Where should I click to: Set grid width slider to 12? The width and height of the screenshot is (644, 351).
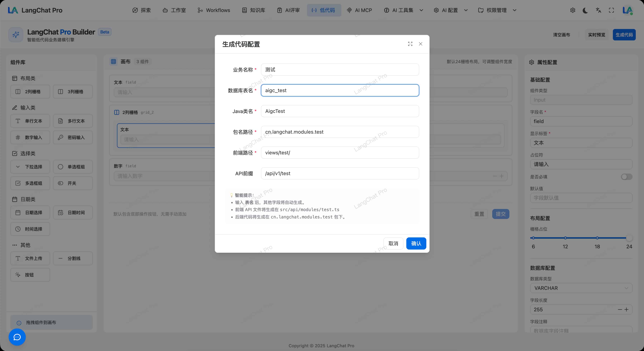(565, 238)
